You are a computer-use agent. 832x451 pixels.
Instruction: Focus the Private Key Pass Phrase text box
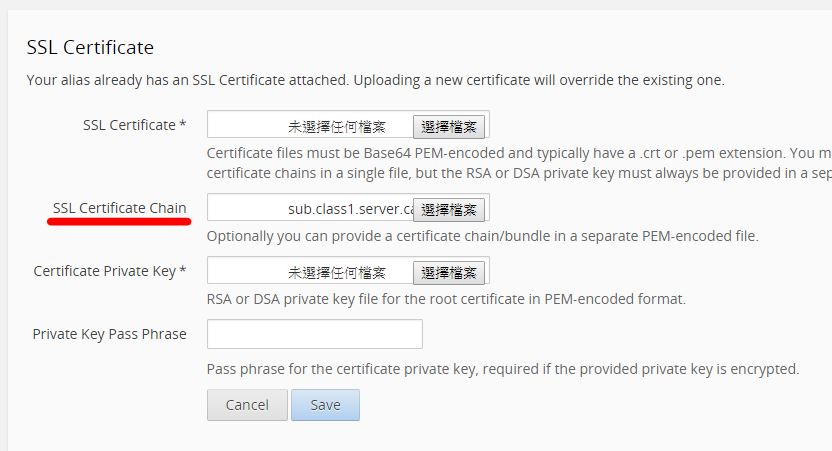tap(315, 334)
